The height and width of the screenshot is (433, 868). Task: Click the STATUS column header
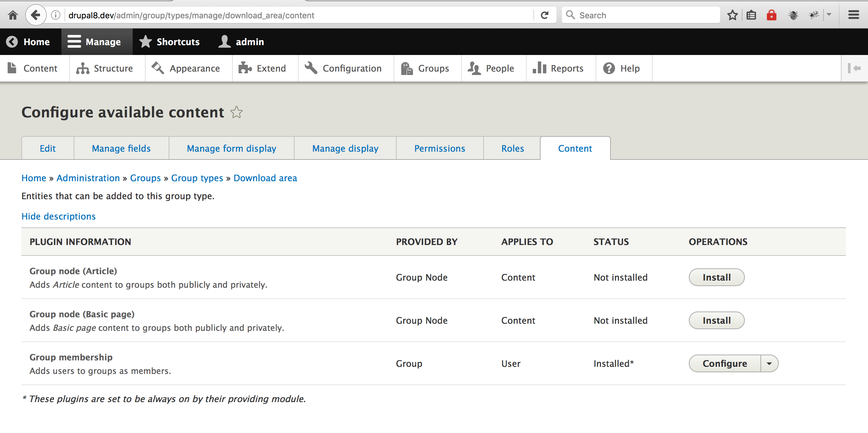pyautogui.click(x=611, y=242)
